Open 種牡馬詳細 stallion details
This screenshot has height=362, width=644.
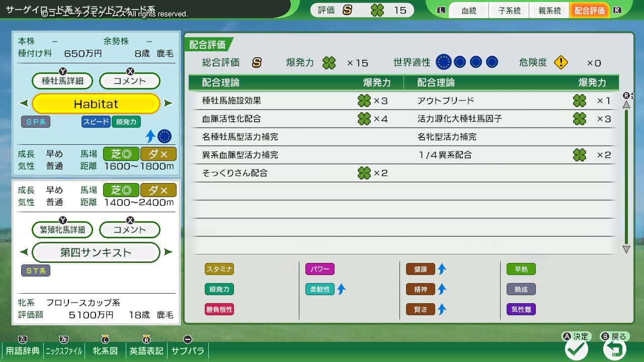(62, 80)
